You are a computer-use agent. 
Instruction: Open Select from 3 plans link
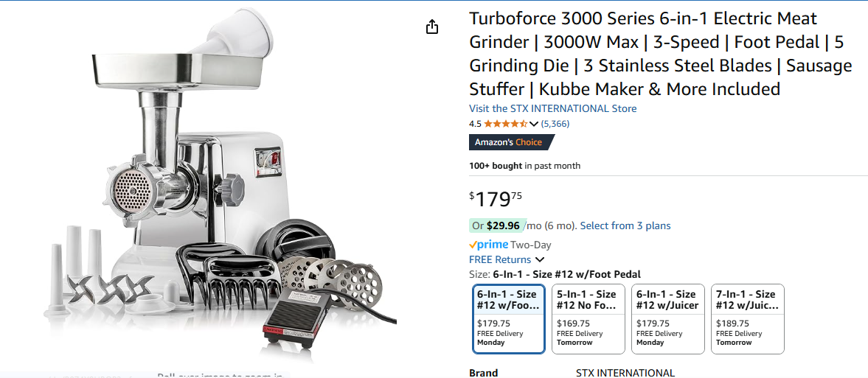625,225
